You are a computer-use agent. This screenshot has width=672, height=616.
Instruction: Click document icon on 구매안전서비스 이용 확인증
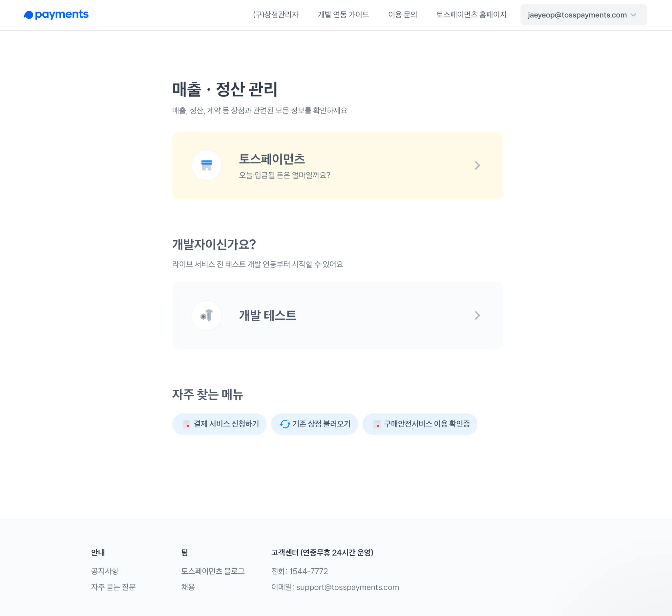(377, 424)
